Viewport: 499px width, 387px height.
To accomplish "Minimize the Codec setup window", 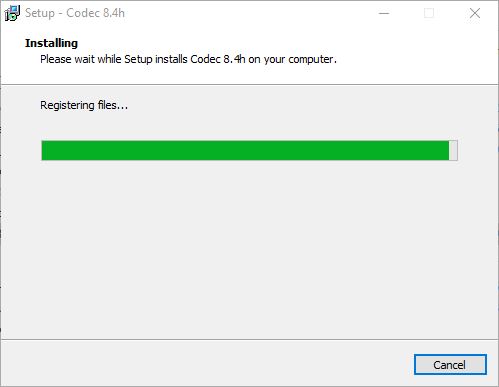I will pyautogui.click(x=384, y=13).
